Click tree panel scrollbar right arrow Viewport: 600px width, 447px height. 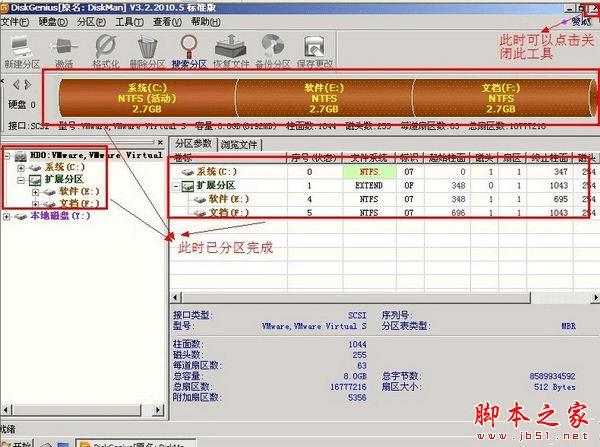click(x=158, y=410)
